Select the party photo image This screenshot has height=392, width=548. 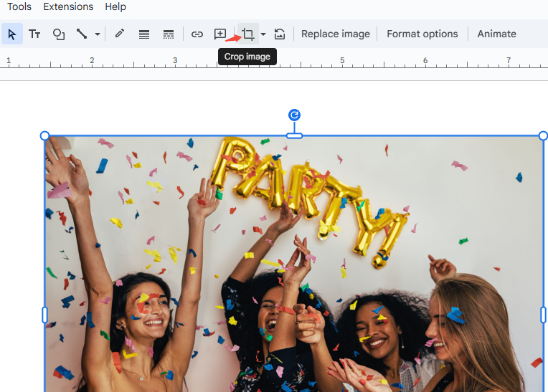pos(294,264)
